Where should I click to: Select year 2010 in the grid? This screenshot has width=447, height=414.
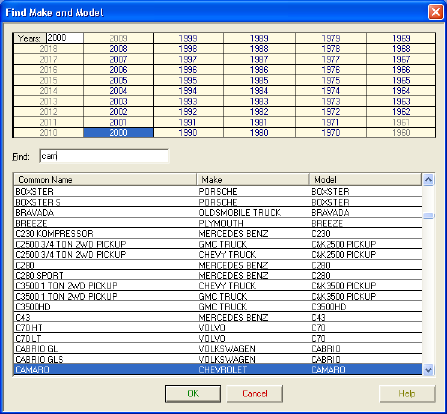pyautogui.click(x=48, y=133)
